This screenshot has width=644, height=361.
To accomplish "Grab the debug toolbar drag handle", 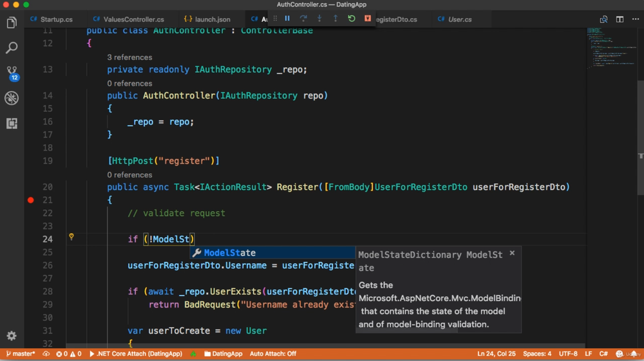I will pyautogui.click(x=275, y=19).
